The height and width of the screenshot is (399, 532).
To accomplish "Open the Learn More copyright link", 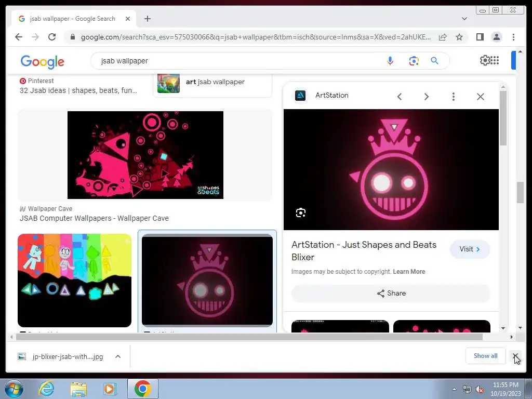I will (x=409, y=271).
